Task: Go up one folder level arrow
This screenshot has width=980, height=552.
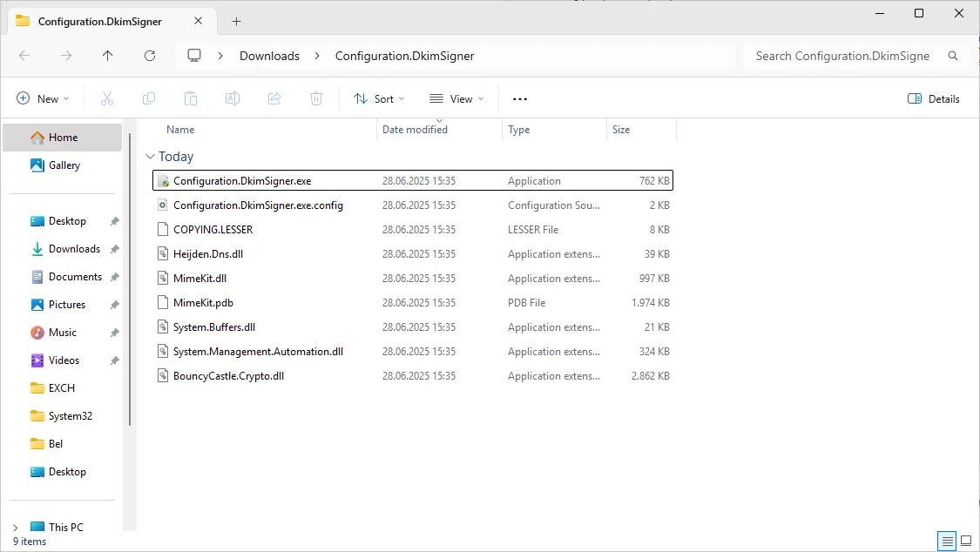Action: coord(107,56)
